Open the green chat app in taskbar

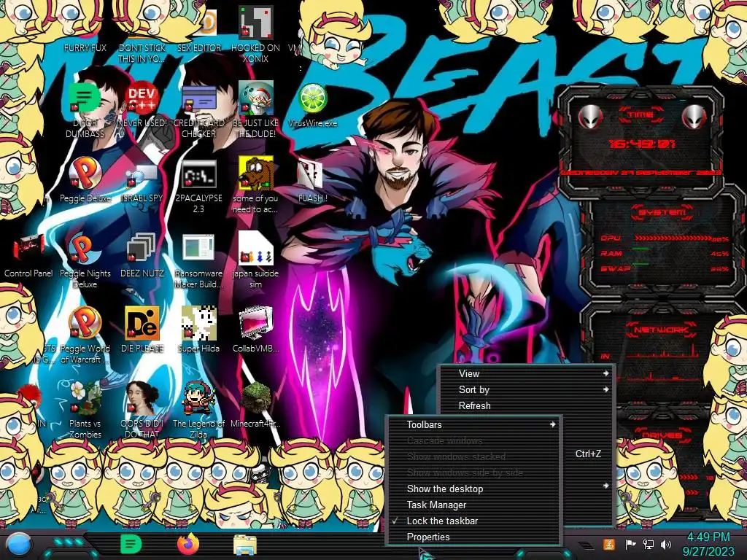[131, 544]
